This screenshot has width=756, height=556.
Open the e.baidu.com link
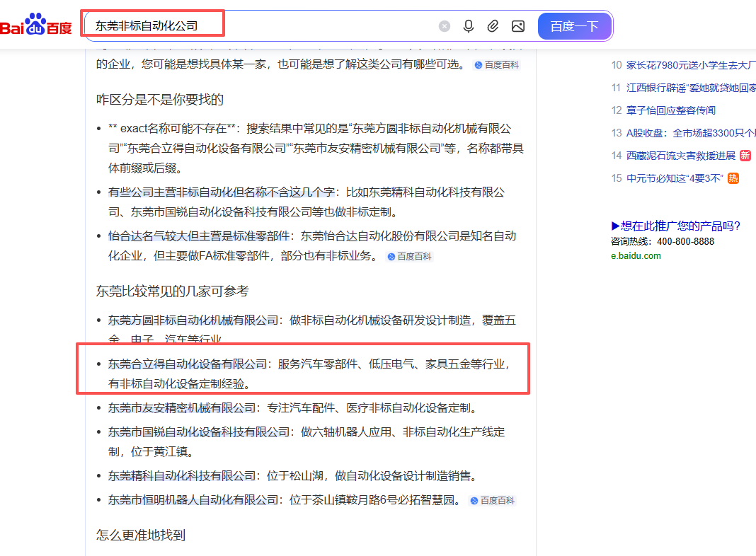pos(636,256)
